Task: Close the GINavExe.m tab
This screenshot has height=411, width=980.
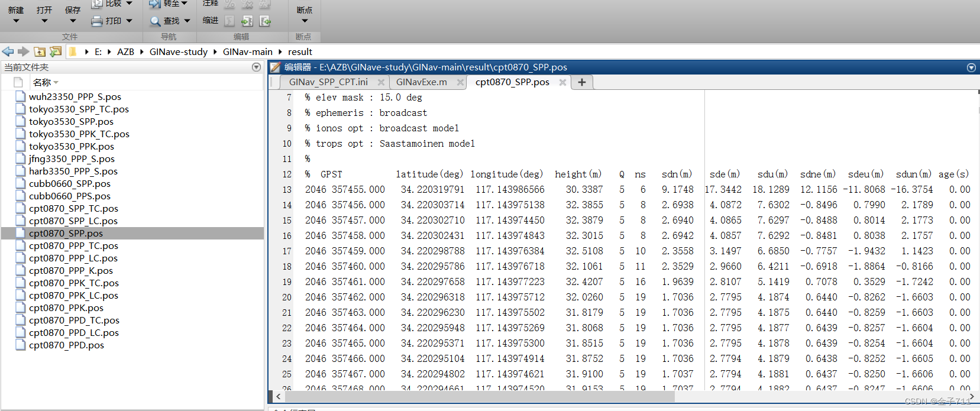Action: pos(460,82)
